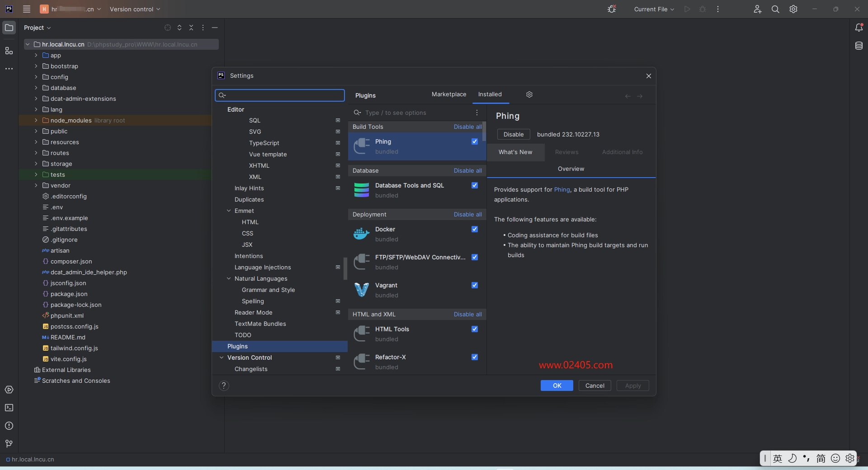Image resolution: width=868 pixels, height=470 pixels.
Task: Collapse the Natural Languages settings node
Action: (229, 279)
